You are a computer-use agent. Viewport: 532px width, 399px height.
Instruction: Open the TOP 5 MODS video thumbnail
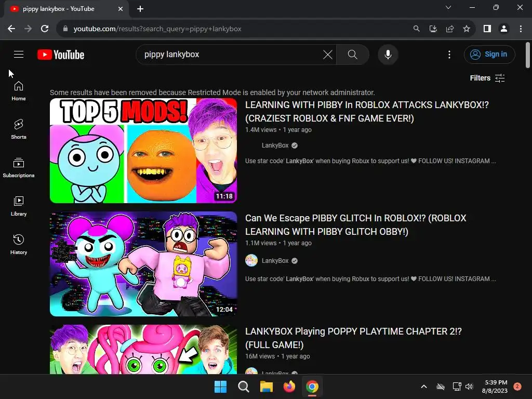point(143,151)
